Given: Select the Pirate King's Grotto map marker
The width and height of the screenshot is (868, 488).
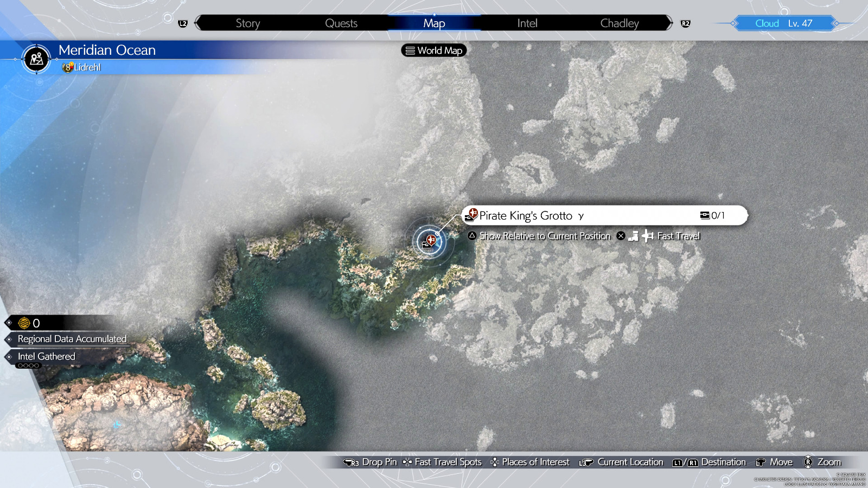Looking at the screenshot, I should (429, 241).
